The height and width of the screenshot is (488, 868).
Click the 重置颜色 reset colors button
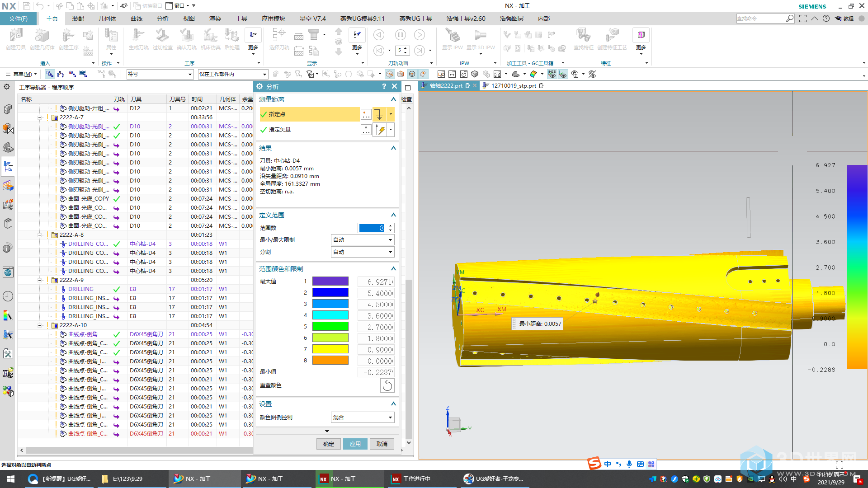(387, 385)
